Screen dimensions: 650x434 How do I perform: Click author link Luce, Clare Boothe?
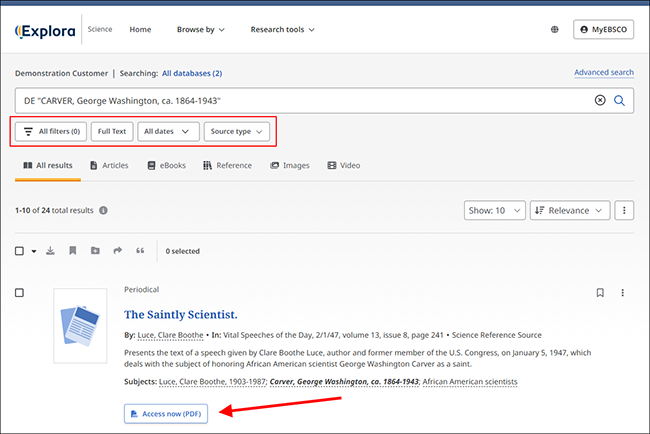click(x=170, y=335)
